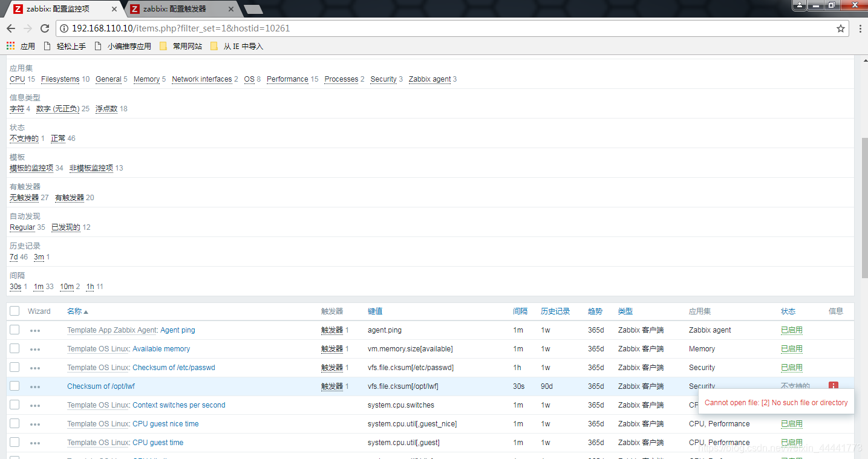Click red info icon on Checksum /opt/lwf row
The height and width of the screenshot is (459, 868).
pos(834,386)
